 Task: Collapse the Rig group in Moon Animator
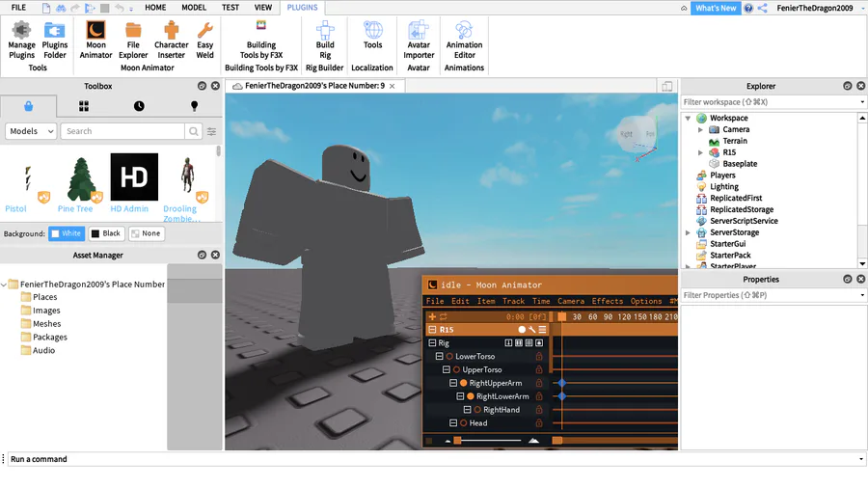[x=432, y=343]
